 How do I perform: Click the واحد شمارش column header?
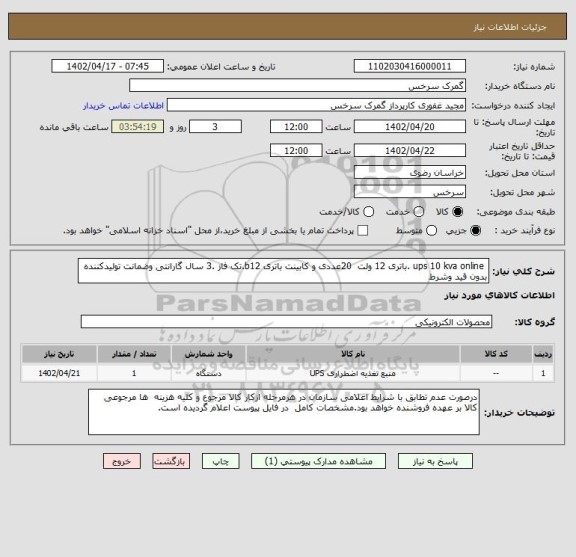pos(208,354)
